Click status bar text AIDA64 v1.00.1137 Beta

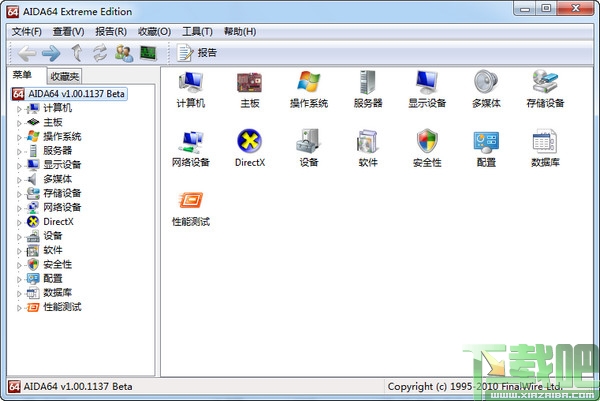[x=78, y=386]
